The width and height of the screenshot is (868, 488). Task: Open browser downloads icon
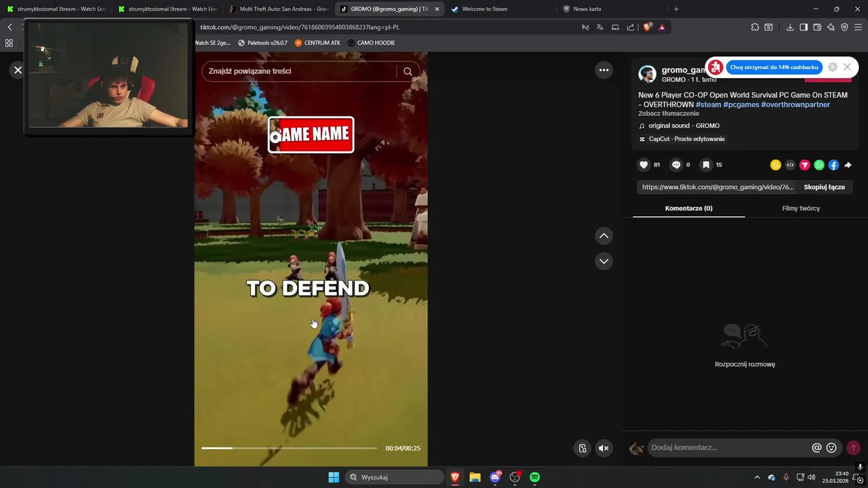(x=790, y=27)
